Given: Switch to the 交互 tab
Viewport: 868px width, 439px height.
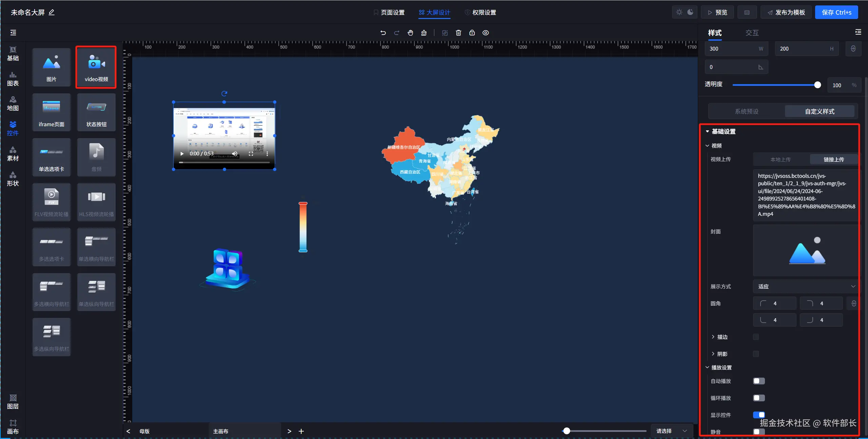Looking at the screenshot, I should tap(752, 33).
